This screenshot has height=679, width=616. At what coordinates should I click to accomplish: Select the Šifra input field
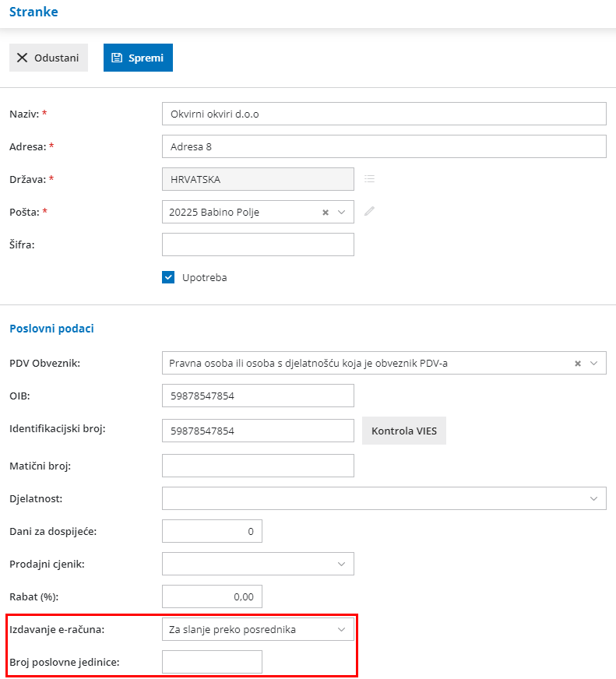click(x=257, y=244)
